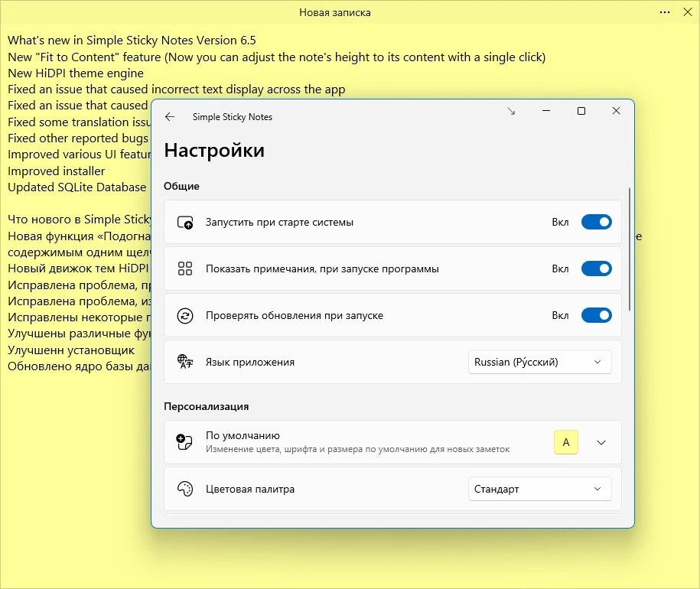Close the Simple Sticky Notes settings window
700x589 pixels.
pos(616,111)
